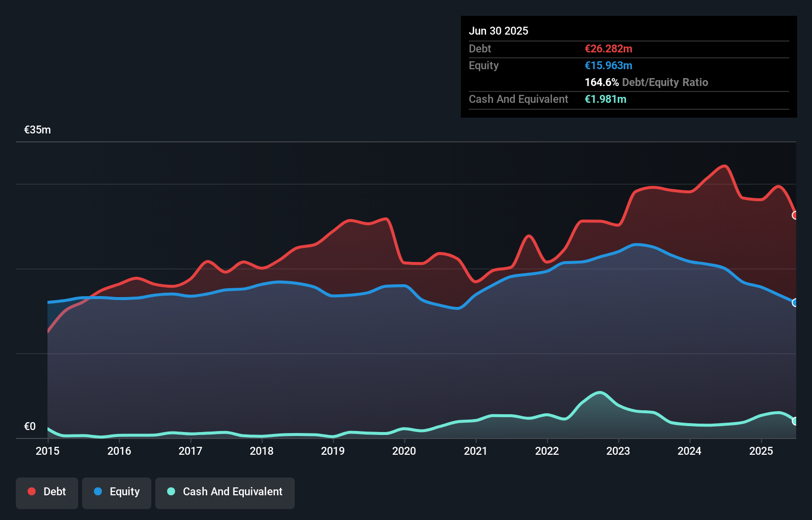Click the €35m gridline label
Image resolution: width=812 pixels, height=520 pixels.
point(37,130)
